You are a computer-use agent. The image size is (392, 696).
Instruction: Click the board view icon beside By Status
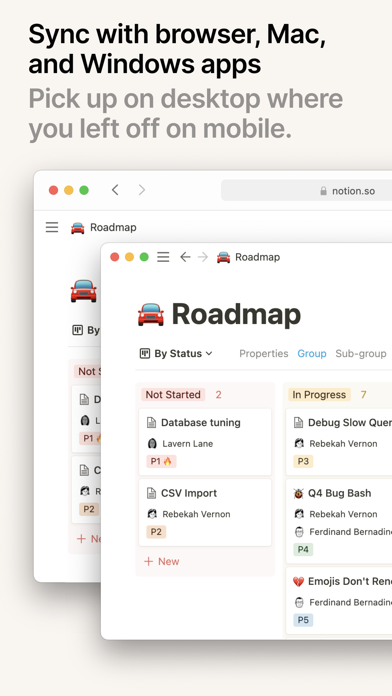tap(145, 354)
